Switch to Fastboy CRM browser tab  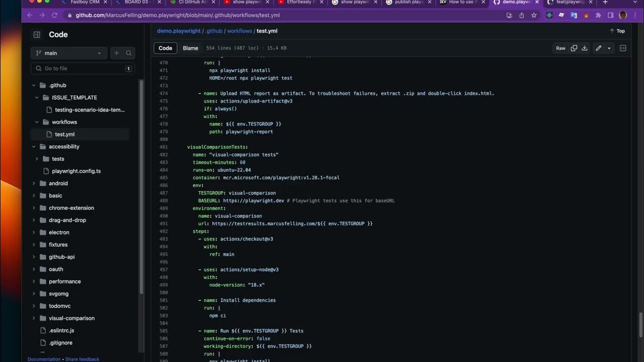(x=85, y=3)
